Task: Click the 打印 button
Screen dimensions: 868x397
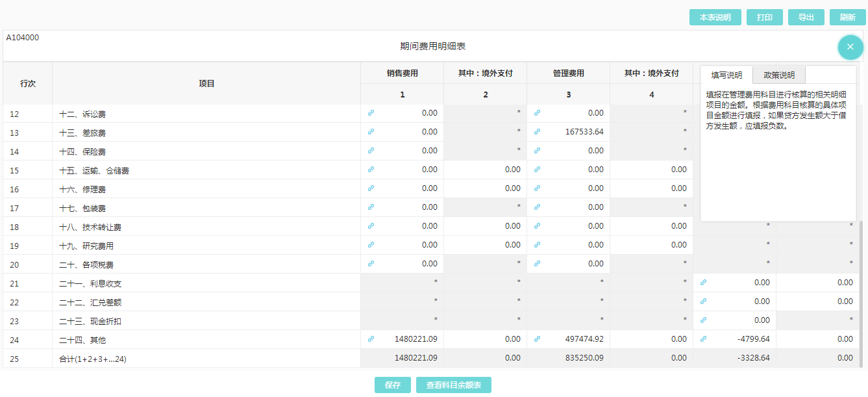Action: [x=765, y=18]
